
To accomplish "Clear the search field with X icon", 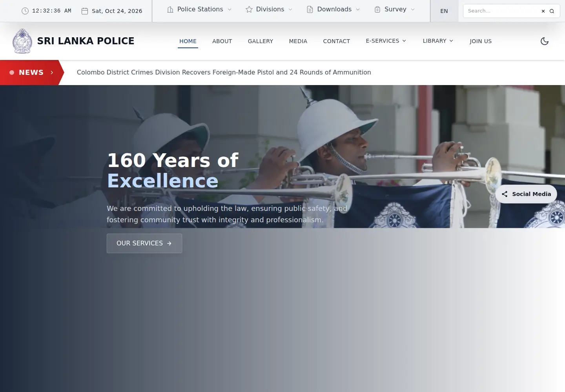I will coord(543,11).
